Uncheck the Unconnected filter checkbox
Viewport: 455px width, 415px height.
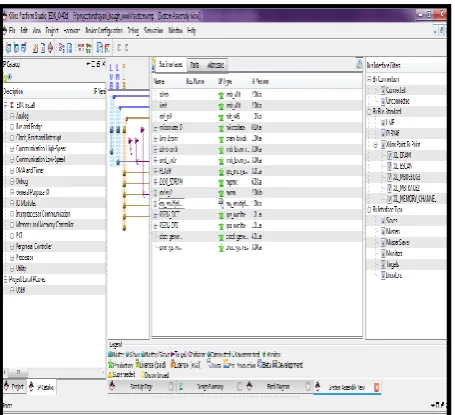click(x=383, y=101)
